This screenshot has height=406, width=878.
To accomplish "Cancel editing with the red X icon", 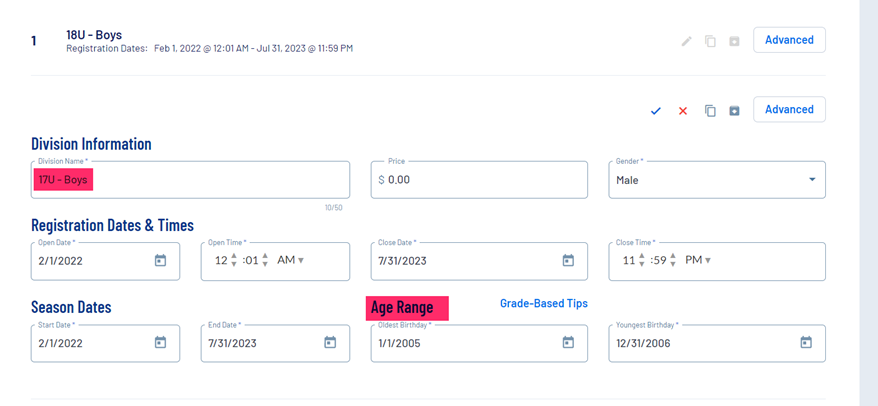I will pyautogui.click(x=683, y=111).
